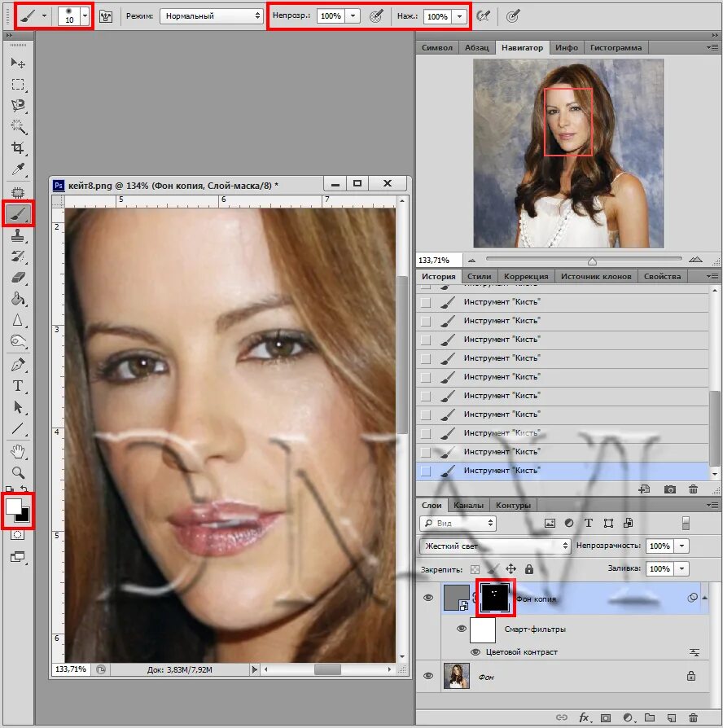Switch to the Инфо tab
The width and height of the screenshot is (723, 728).
pyautogui.click(x=567, y=47)
